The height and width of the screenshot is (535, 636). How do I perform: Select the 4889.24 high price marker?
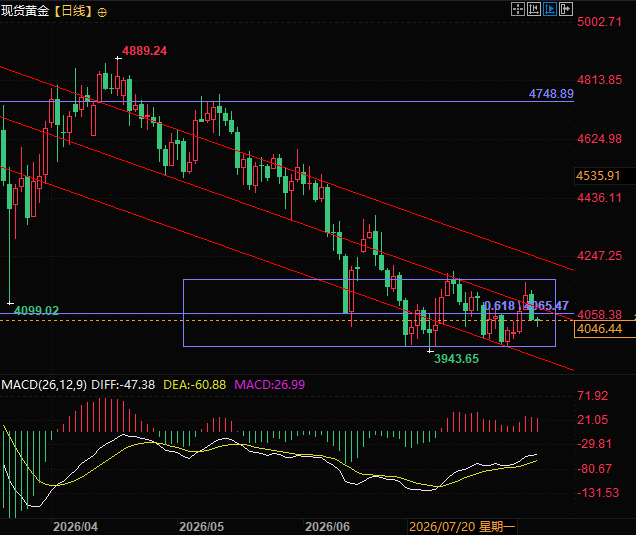[x=144, y=51]
